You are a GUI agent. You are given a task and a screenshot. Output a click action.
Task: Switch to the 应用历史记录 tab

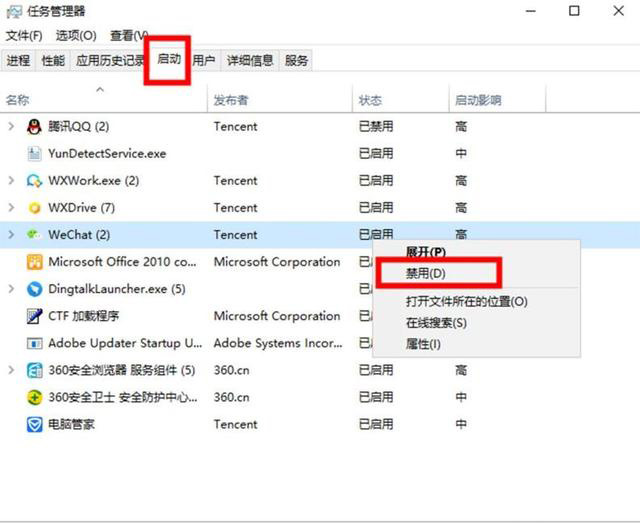(x=109, y=61)
